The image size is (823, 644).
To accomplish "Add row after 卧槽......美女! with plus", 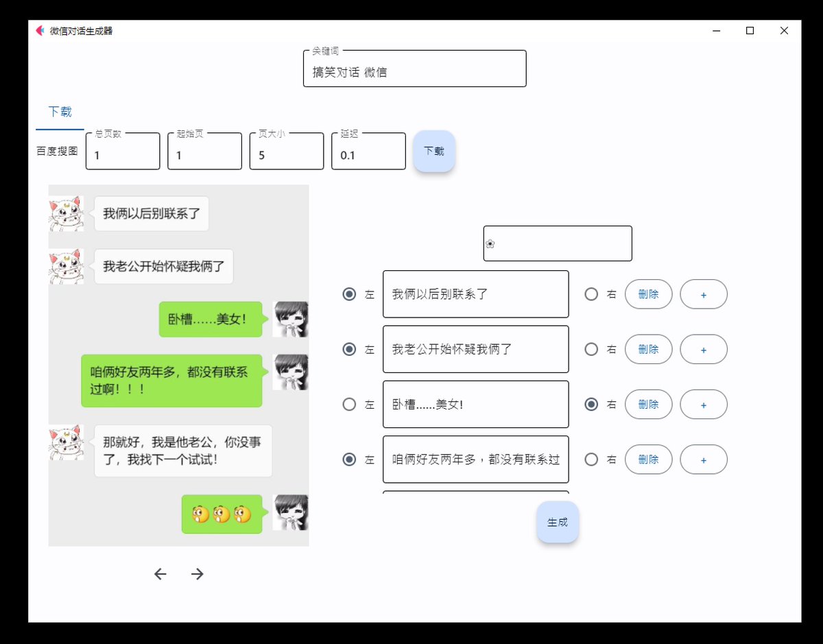I will (x=704, y=405).
